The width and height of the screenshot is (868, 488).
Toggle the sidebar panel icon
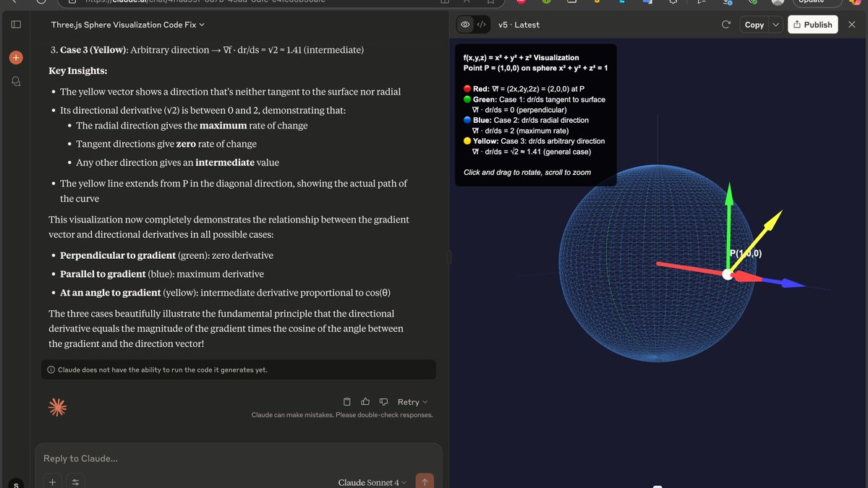tap(16, 25)
